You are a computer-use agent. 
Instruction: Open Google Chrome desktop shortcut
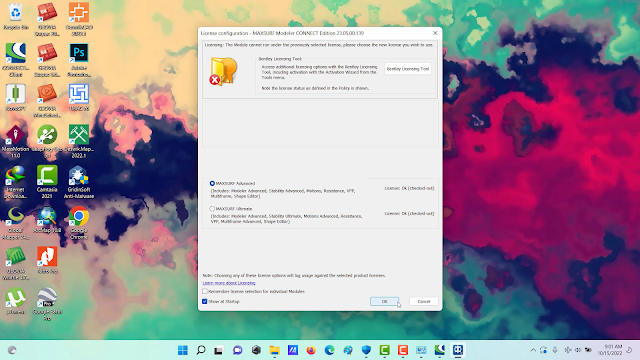(x=79, y=223)
